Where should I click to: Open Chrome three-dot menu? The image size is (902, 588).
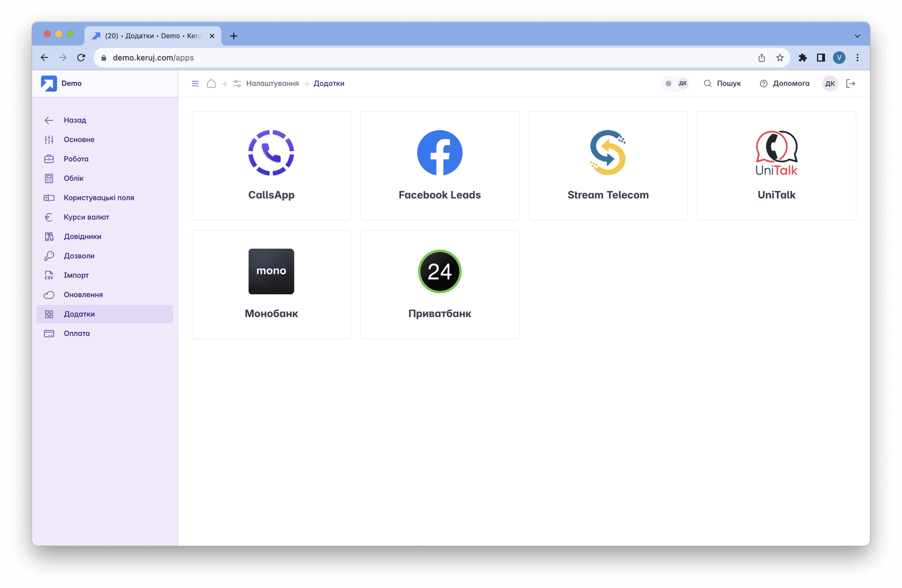(x=858, y=58)
